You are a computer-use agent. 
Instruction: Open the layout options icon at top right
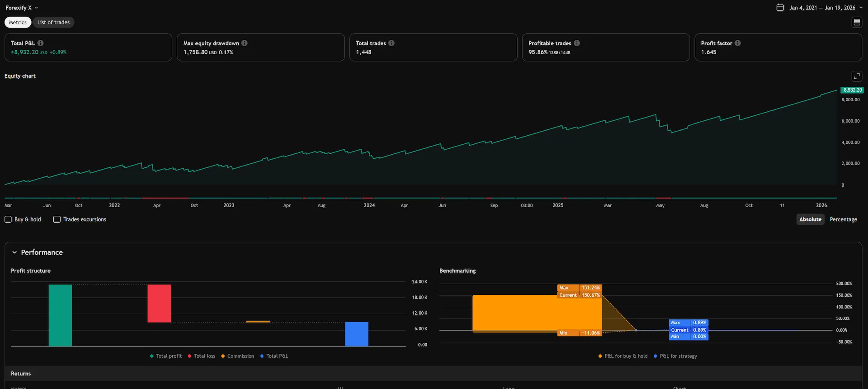click(x=857, y=22)
